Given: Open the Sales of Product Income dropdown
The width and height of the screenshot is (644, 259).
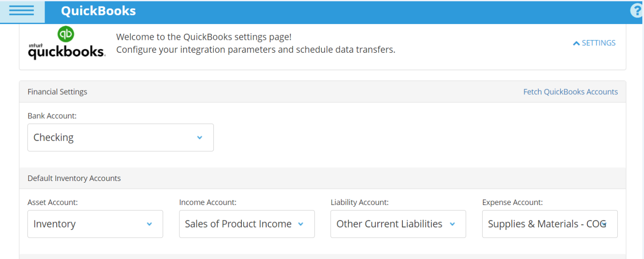Looking at the screenshot, I should (x=247, y=224).
